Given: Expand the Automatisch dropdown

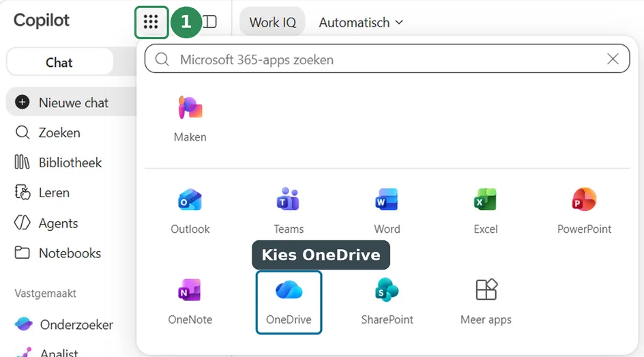Looking at the screenshot, I should click(x=361, y=22).
